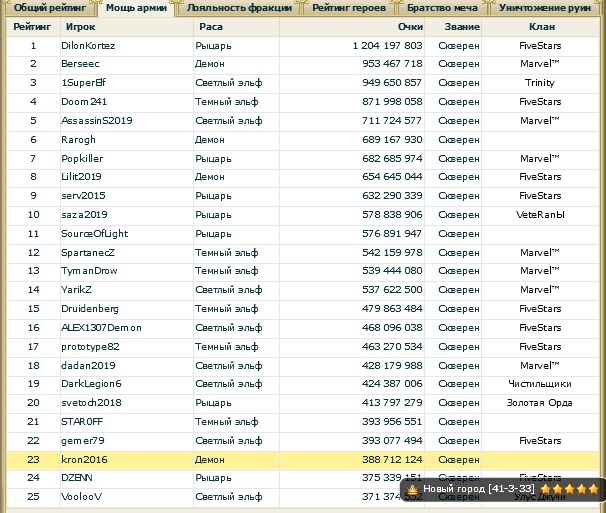The width and height of the screenshot is (606, 513).
Task: Click the Золотая Орда clan name
Action: (540, 403)
